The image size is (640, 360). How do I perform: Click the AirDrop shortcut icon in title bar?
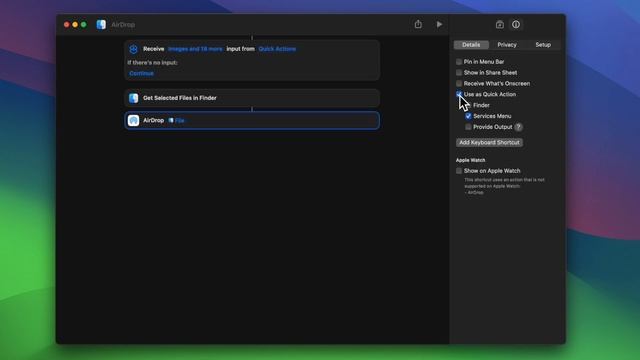[101, 24]
